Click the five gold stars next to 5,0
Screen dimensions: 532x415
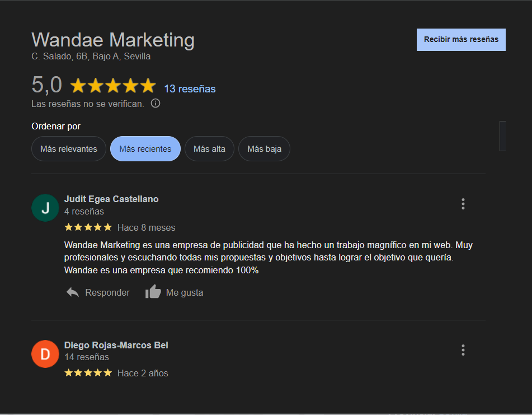pos(113,86)
